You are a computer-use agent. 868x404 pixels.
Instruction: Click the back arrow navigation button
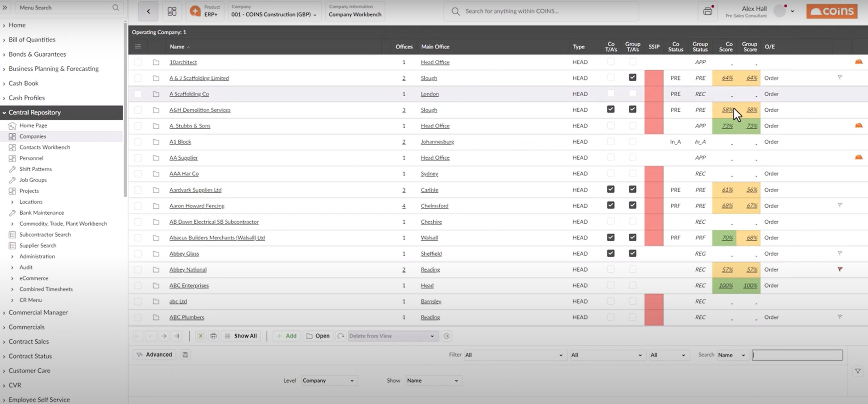tap(148, 11)
